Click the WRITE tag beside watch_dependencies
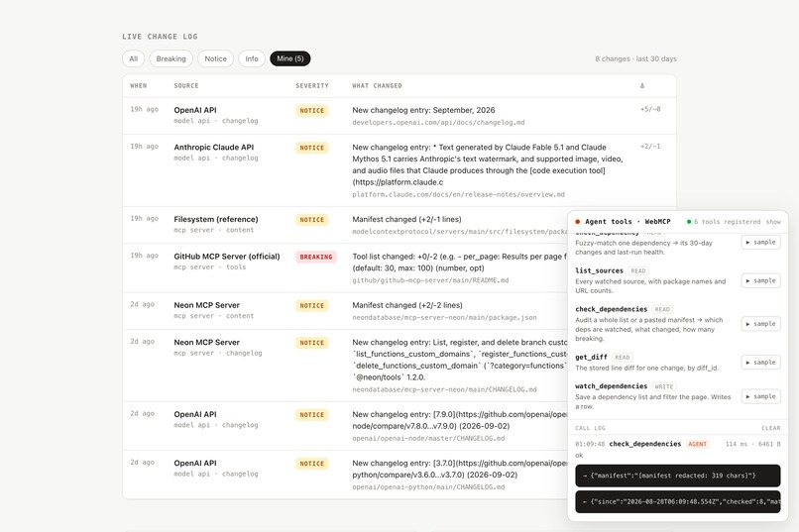The width and height of the screenshot is (799, 532). [664, 387]
